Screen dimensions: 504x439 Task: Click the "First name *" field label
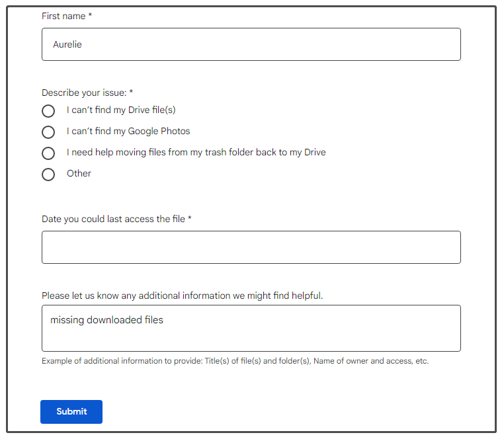coord(67,16)
